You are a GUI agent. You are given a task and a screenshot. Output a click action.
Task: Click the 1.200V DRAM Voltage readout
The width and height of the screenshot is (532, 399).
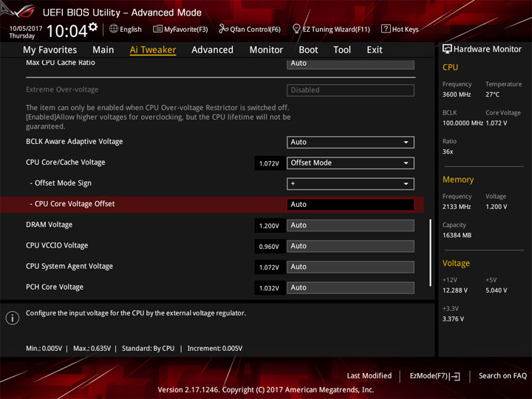point(270,225)
